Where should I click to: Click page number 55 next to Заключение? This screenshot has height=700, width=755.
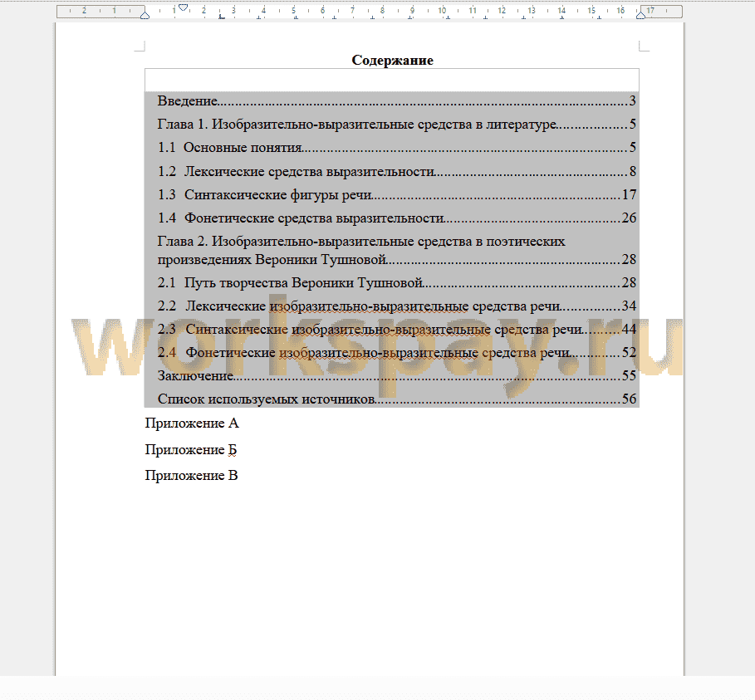click(630, 375)
